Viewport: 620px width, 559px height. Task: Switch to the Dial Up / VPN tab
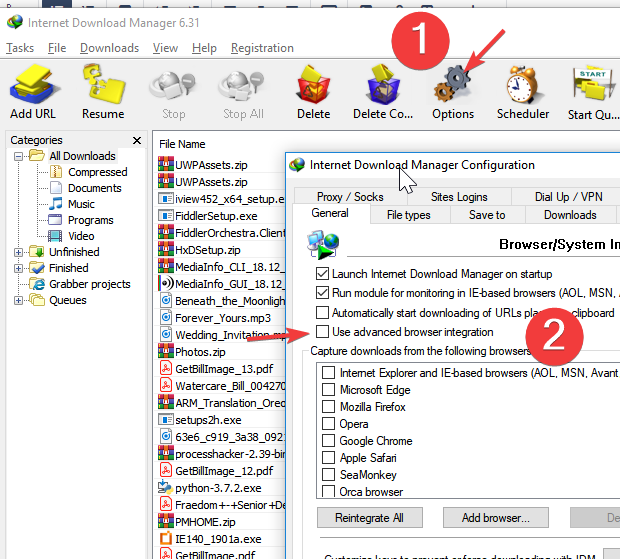coord(568,196)
